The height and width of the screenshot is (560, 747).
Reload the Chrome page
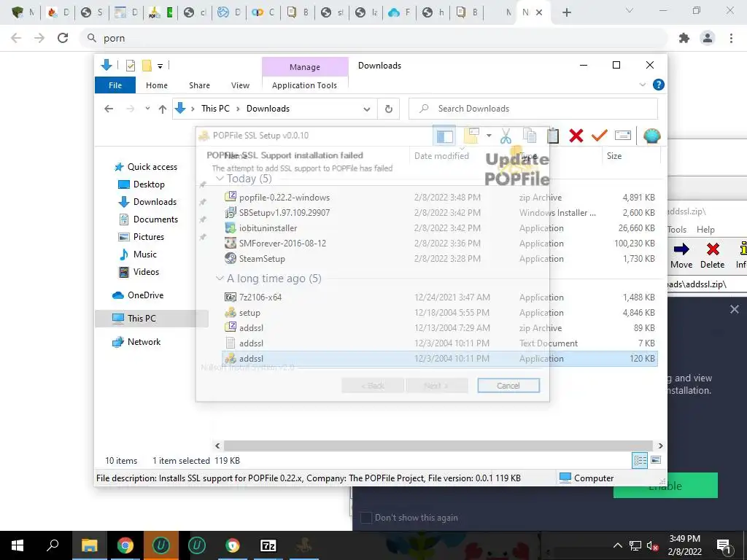[63, 38]
